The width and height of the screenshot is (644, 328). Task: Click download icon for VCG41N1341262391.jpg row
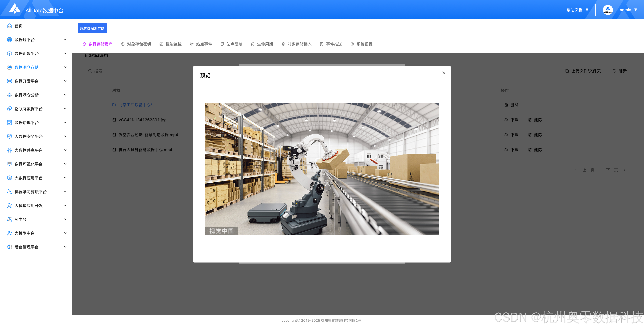point(506,120)
